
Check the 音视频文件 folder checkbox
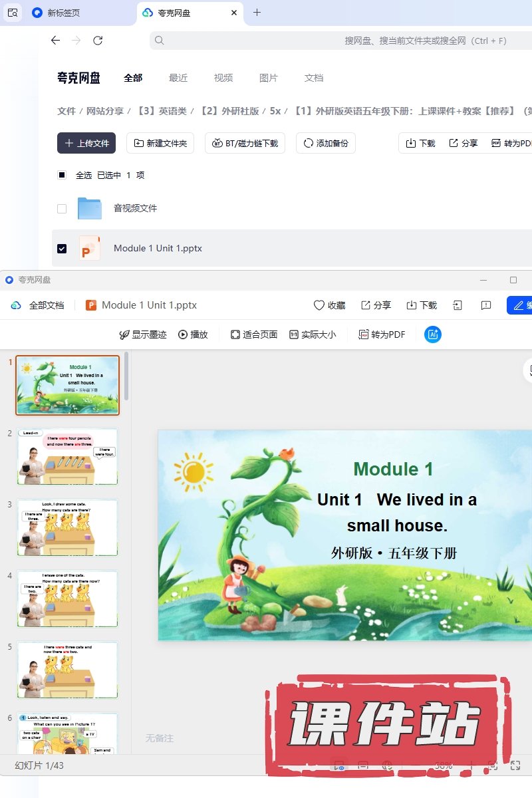[x=62, y=208]
